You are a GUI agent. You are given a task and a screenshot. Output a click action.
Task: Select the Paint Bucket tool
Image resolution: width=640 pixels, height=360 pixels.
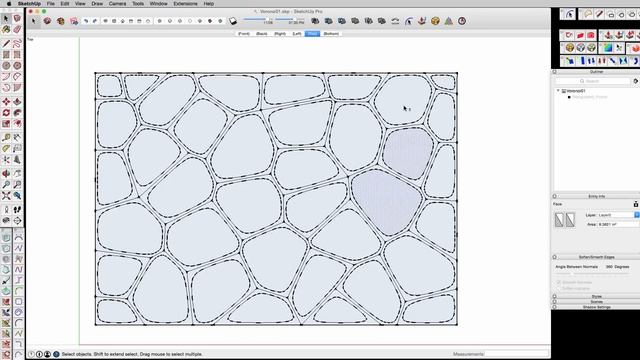(6, 29)
